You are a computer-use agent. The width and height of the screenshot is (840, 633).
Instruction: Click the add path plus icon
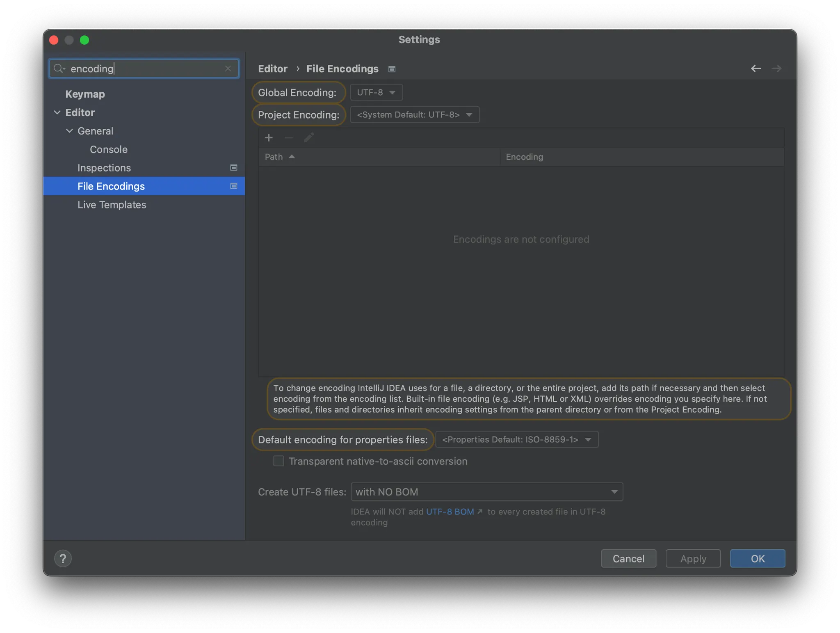point(269,138)
